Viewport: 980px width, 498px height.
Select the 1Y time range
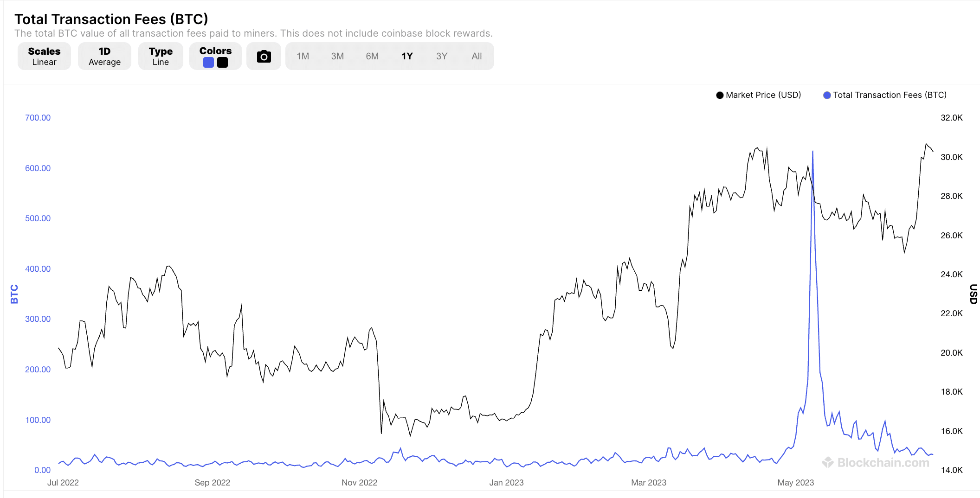pos(407,56)
